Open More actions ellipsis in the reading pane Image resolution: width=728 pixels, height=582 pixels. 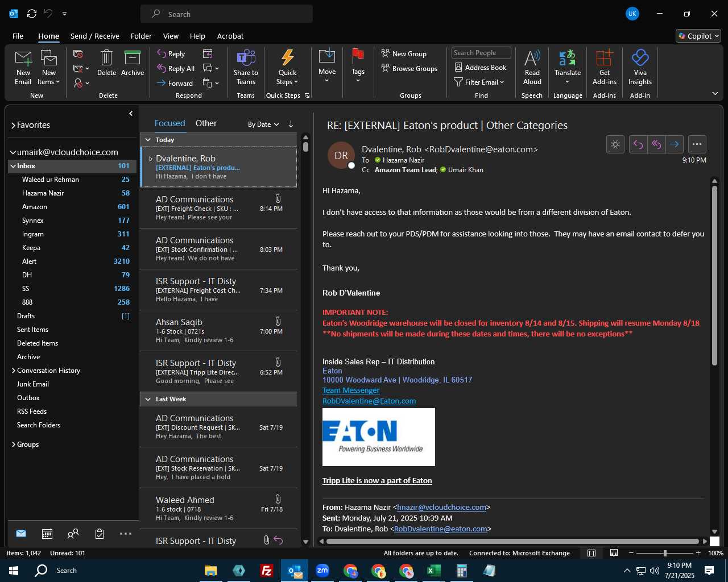click(697, 144)
